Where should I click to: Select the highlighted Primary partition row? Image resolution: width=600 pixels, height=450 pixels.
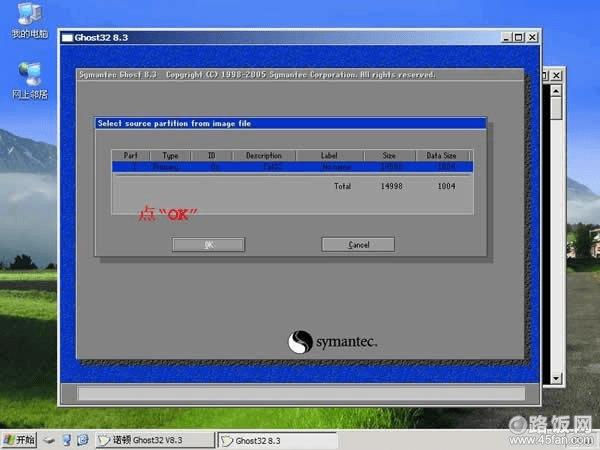(x=292, y=167)
